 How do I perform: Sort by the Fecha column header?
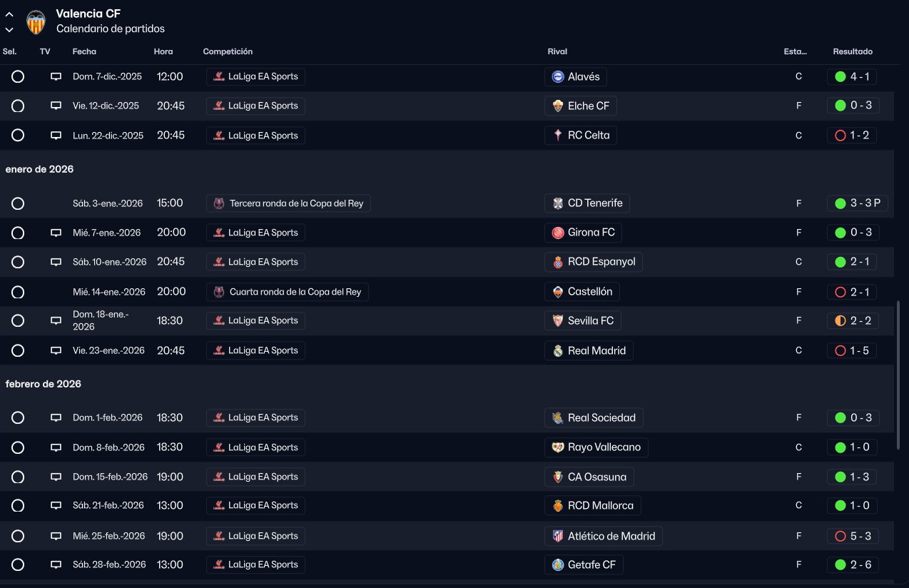[x=84, y=51]
